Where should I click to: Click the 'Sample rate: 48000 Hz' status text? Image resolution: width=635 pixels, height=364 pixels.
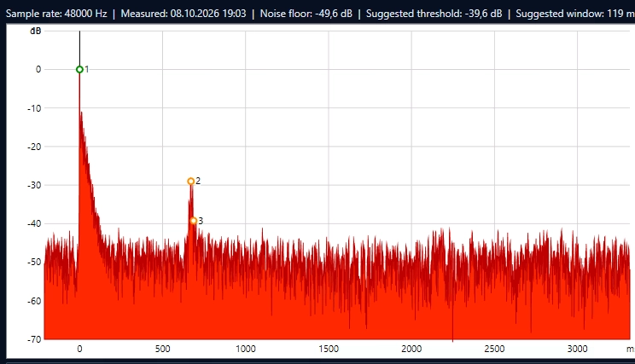(x=56, y=14)
